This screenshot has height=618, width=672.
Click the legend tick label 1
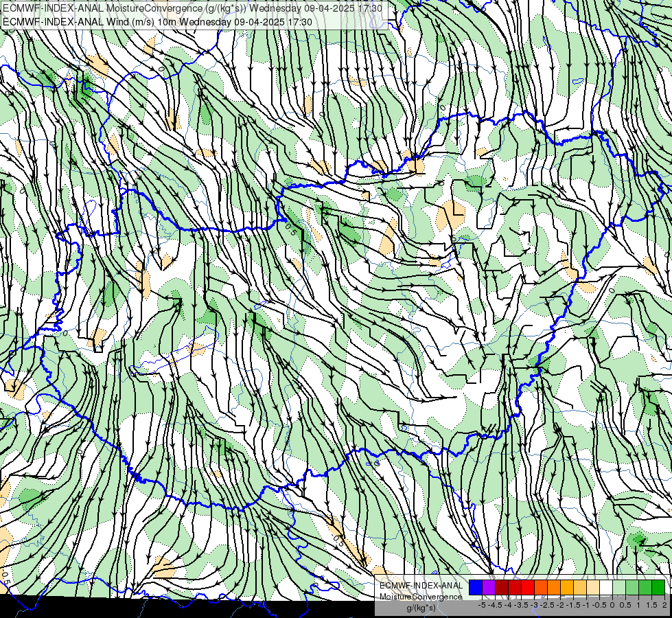click(x=638, y=605)
